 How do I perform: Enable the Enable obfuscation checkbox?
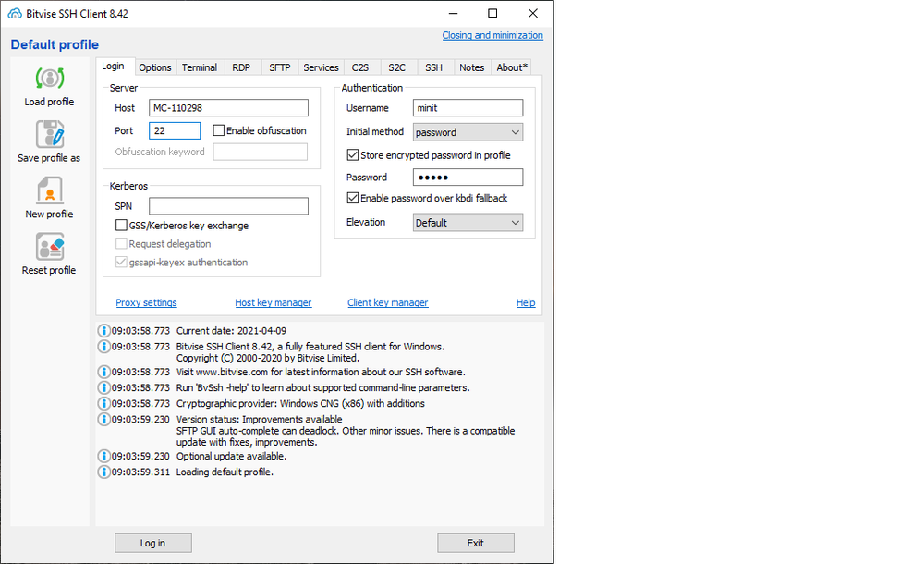coord(218,130)
